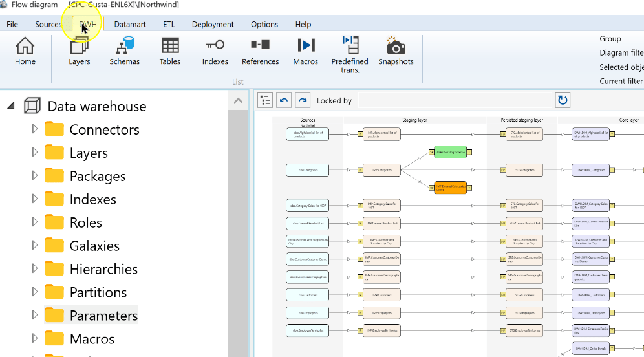Switch to the DWH ribbon tab

(x=88, y=24)
